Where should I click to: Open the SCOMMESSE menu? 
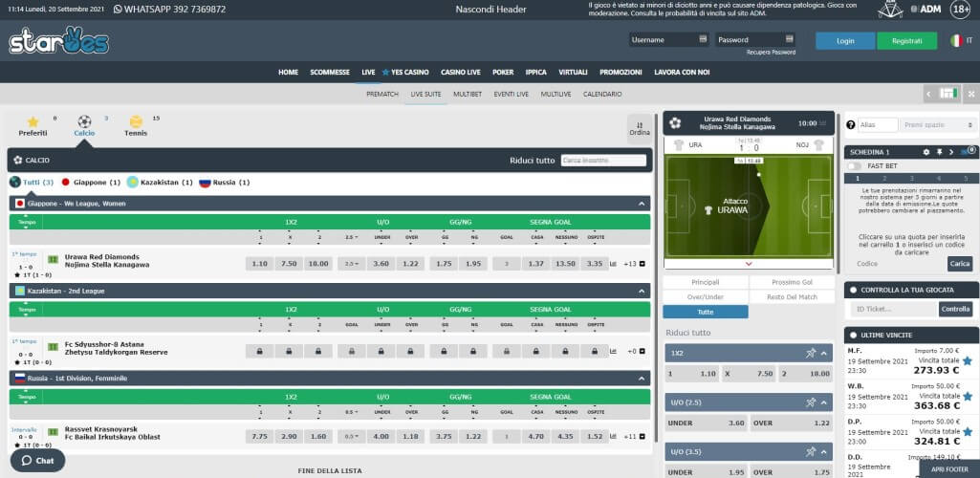tap(330, 72)
